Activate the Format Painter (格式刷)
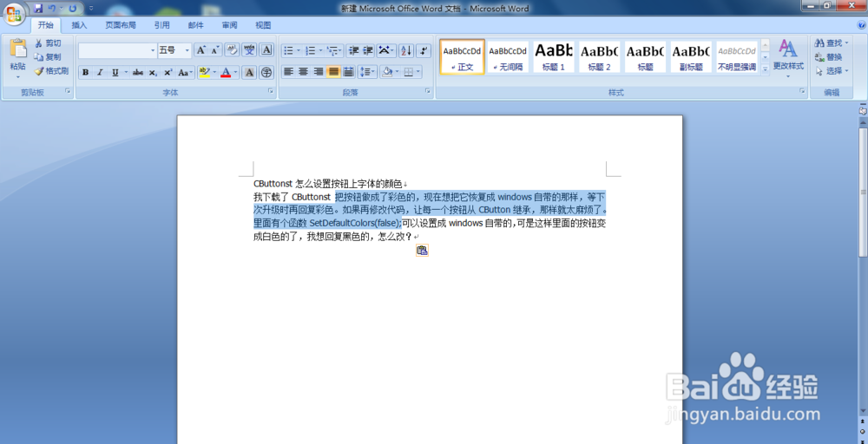The width and height of the screenshot is (868, 444). (x=51, y=71)
